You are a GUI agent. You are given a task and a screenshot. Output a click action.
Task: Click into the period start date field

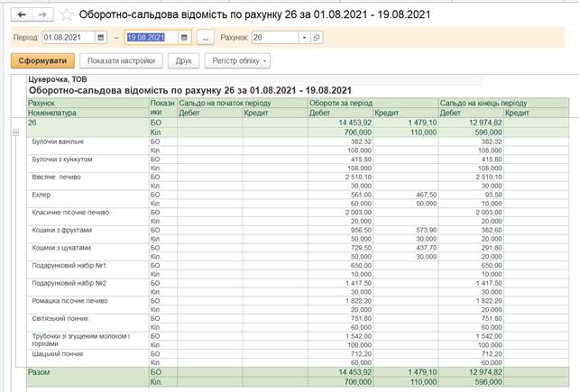(69, 38)
